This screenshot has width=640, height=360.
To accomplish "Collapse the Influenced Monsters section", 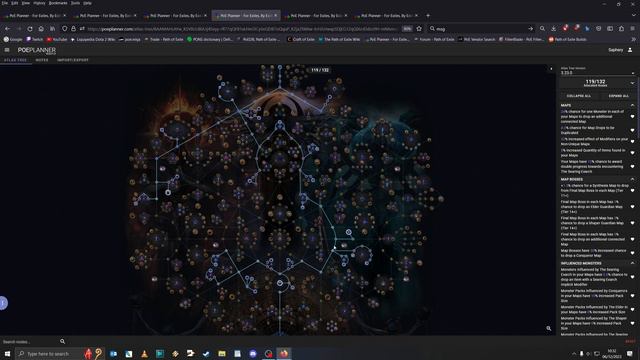I will pos(632,263).
